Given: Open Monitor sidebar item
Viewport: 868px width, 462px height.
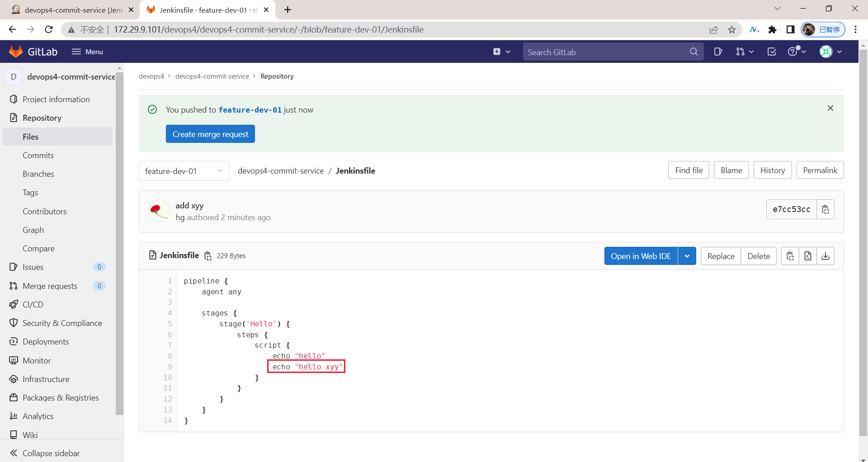Looking at the screenshot, I should (57, 360).
